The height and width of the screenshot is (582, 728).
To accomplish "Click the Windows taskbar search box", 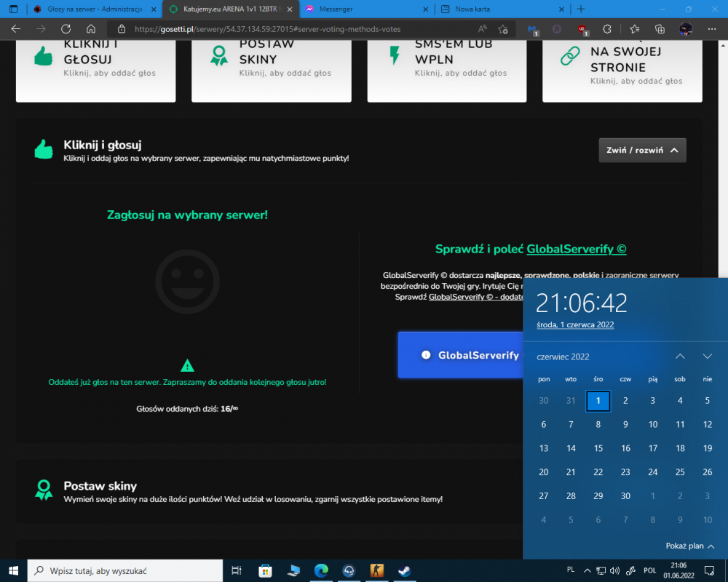I will tap(125, 570).
